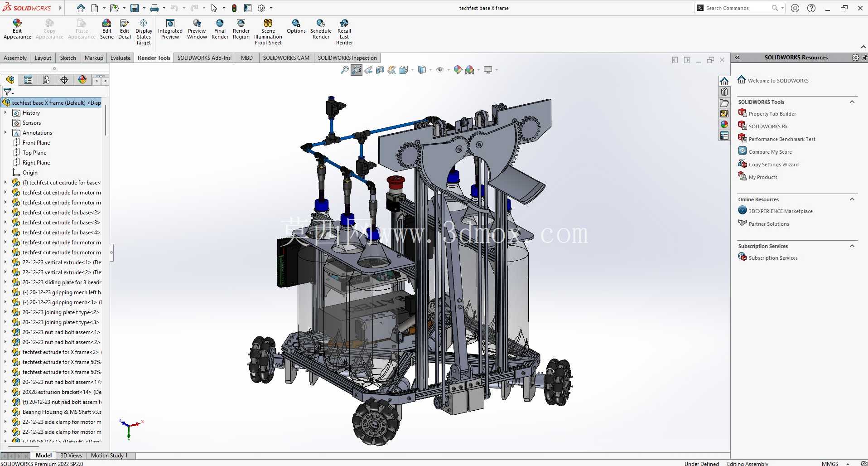Open the Edit Appearance tool
Image resolution: width=868 pixels, height=466 pixels.
point(17,29)
